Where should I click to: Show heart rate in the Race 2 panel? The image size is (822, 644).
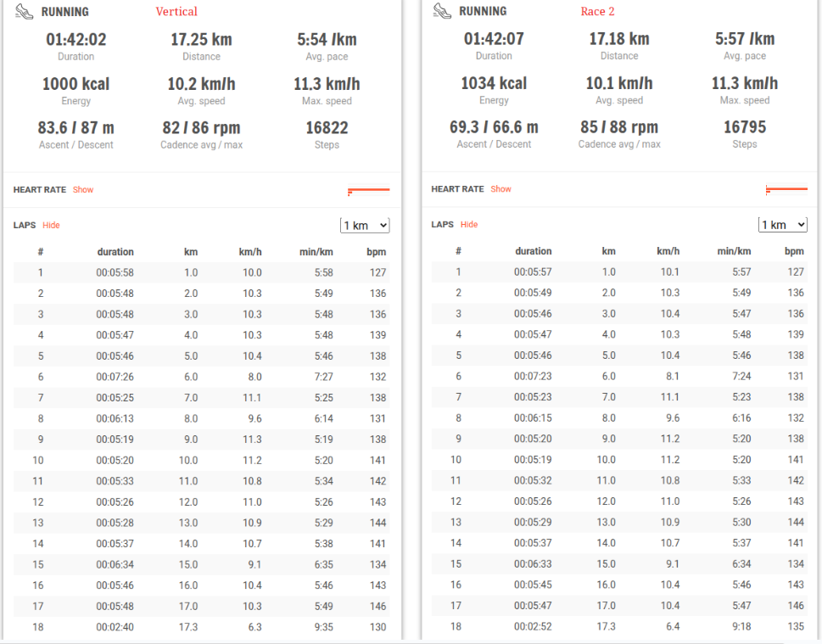500,189
